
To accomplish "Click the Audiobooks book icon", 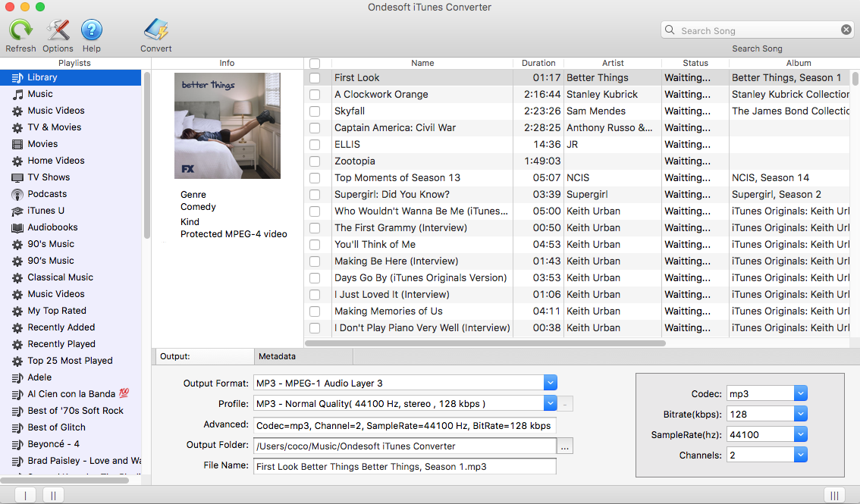I will pos(17,227).
